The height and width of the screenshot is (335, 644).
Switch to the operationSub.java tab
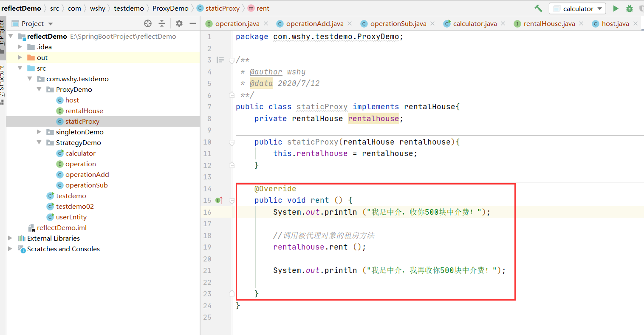398,23
